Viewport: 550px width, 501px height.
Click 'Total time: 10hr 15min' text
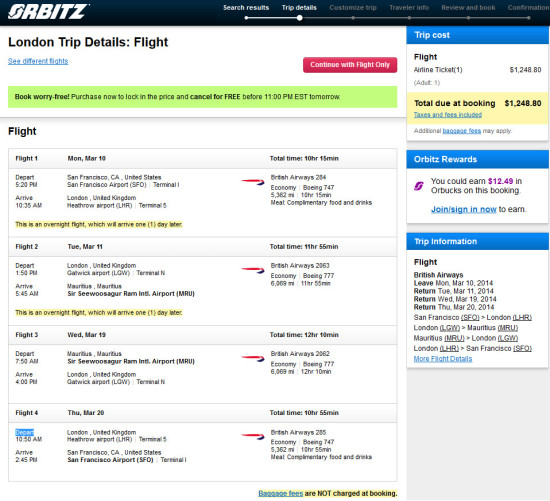coord(304,159)
